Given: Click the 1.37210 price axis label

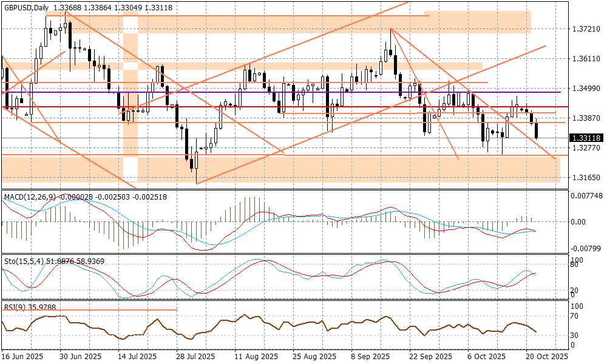Looking at the screenshot, I should [x=585, y=29].
